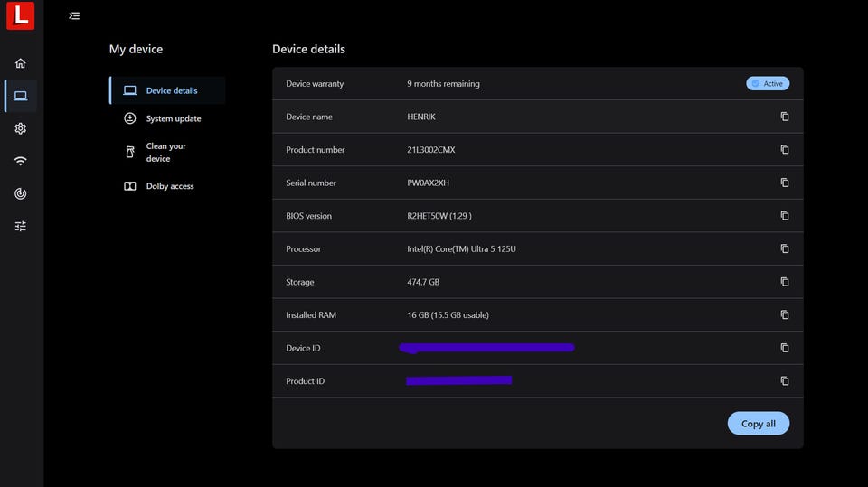Go to Home in the sidebar
Screen dimensions: 868x487
21,63
